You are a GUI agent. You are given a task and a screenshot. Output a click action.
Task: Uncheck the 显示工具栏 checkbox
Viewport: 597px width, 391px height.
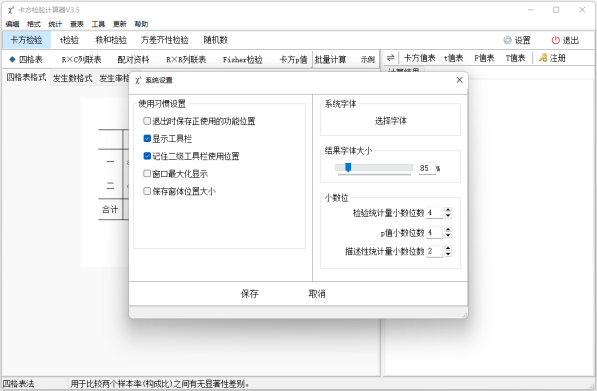click(147, 139)
